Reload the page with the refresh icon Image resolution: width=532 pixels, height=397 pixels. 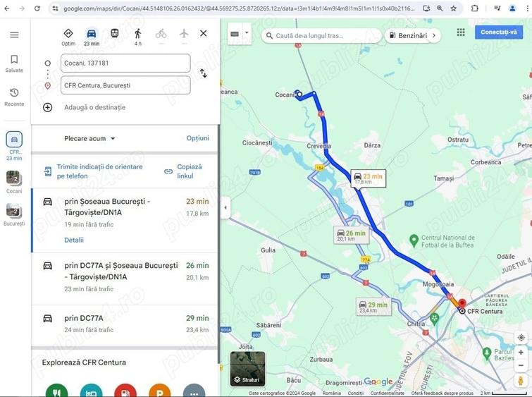(37, 8)
